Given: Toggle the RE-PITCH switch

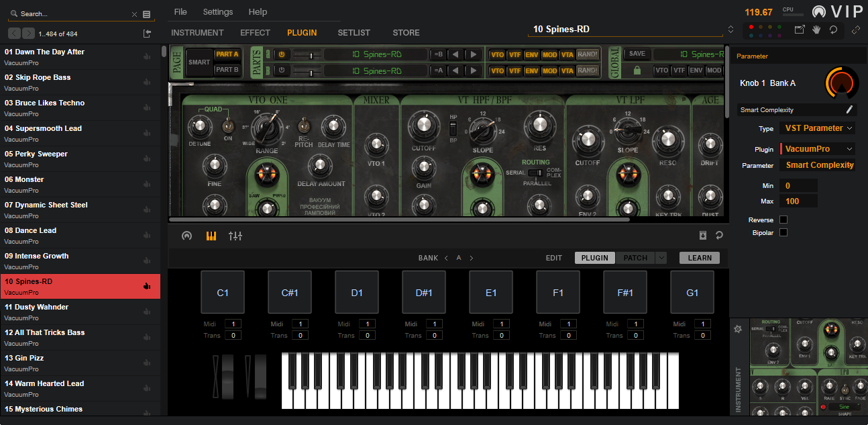Looking at the screenshot, I should 303,124.
